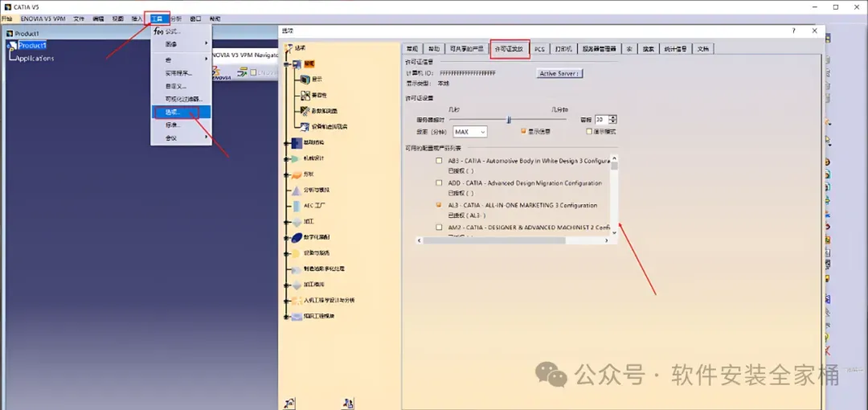Screen dimensions: 868x410
Task: Enable the 演示模式 checkbox
Action: (589, 131)
